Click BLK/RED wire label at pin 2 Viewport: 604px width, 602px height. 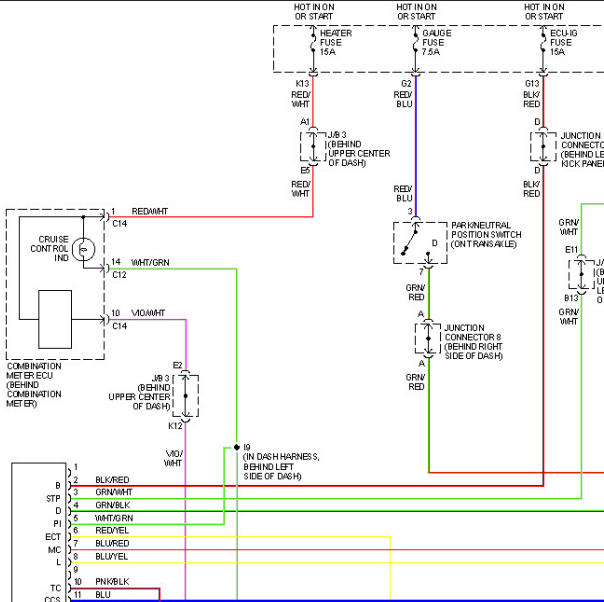[x=112, y=480]
